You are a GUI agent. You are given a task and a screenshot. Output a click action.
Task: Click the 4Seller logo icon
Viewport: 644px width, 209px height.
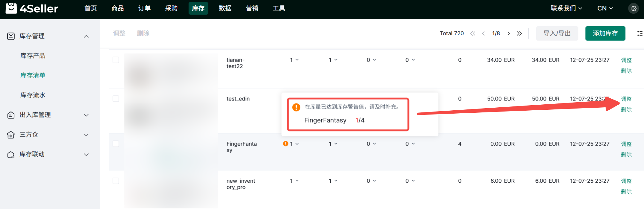tap(11, 8)
